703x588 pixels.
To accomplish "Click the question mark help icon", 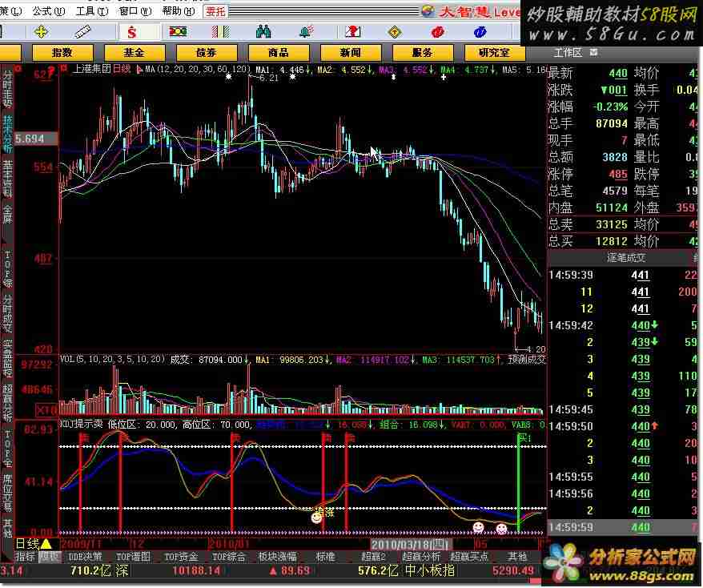I will click(353, 31).
